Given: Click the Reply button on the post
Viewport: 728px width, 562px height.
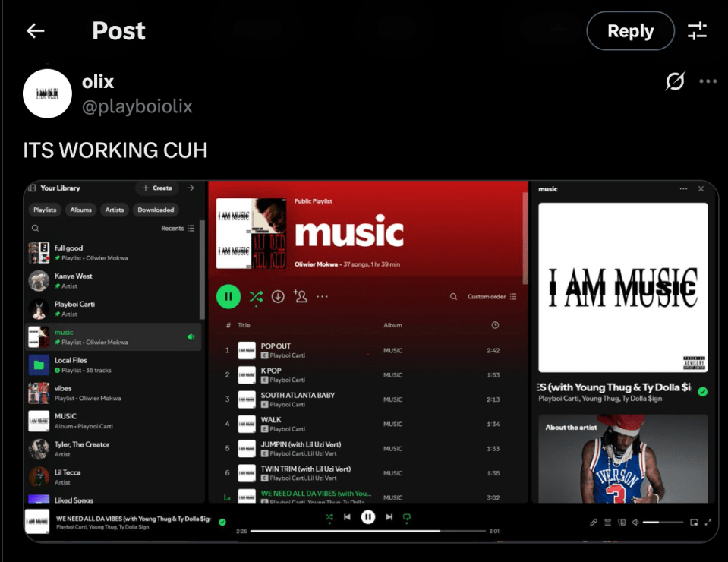Looking at the screenshot, I should click(630, 30).
